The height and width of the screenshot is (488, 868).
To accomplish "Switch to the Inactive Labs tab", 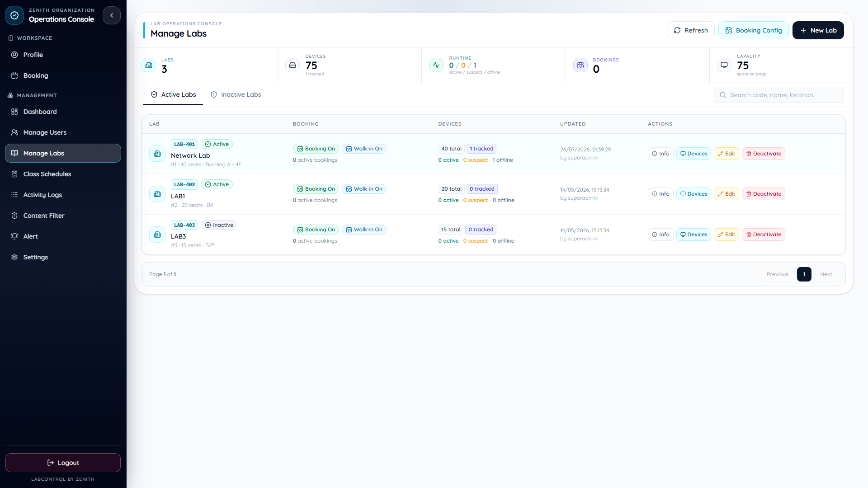I will (x=236, y=94).
